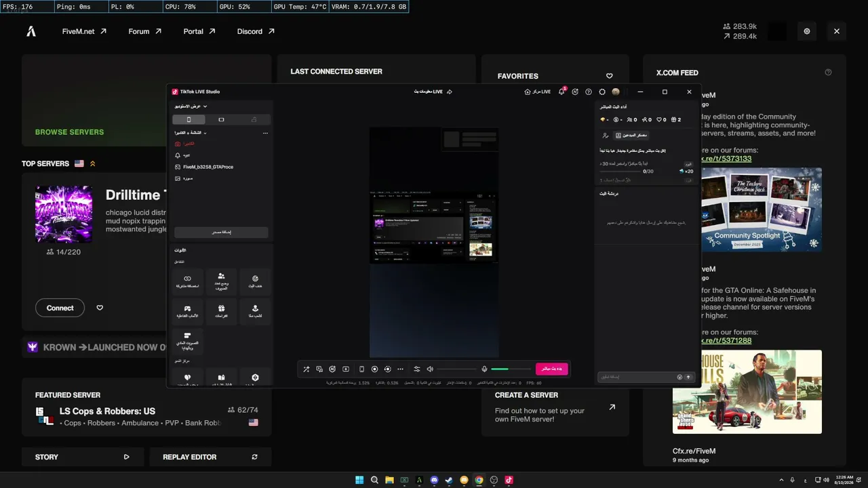Open the LS Cops & Robbers featured server
Image resolution: width=868 pixels, height=488 pixels.
click(x=146, y=415)
